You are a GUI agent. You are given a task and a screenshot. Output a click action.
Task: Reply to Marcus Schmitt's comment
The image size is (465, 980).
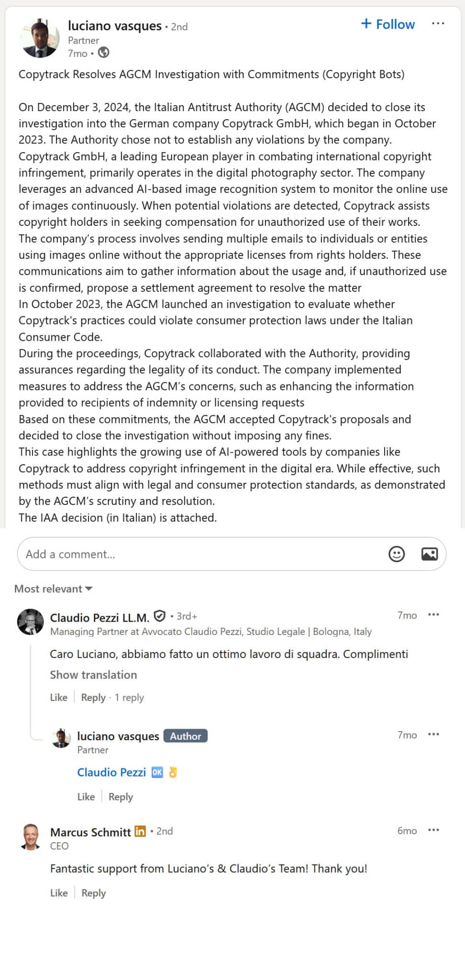click(94, 893)
